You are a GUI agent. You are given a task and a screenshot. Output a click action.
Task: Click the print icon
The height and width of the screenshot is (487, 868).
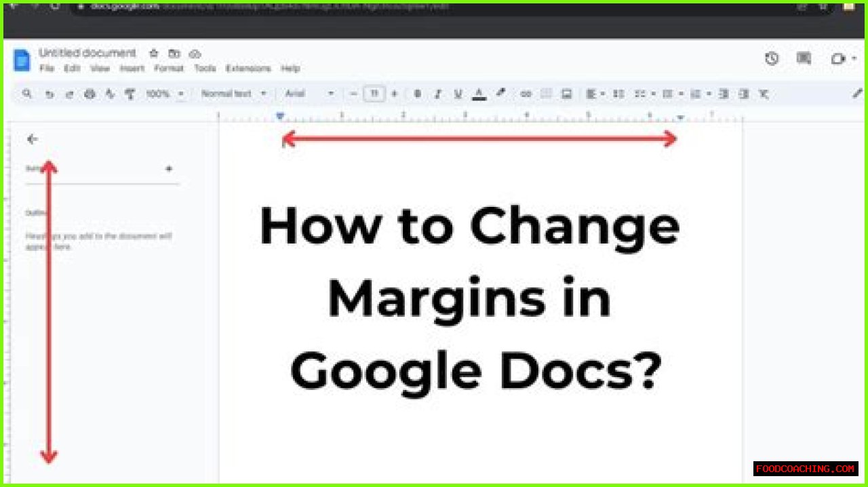90,94
